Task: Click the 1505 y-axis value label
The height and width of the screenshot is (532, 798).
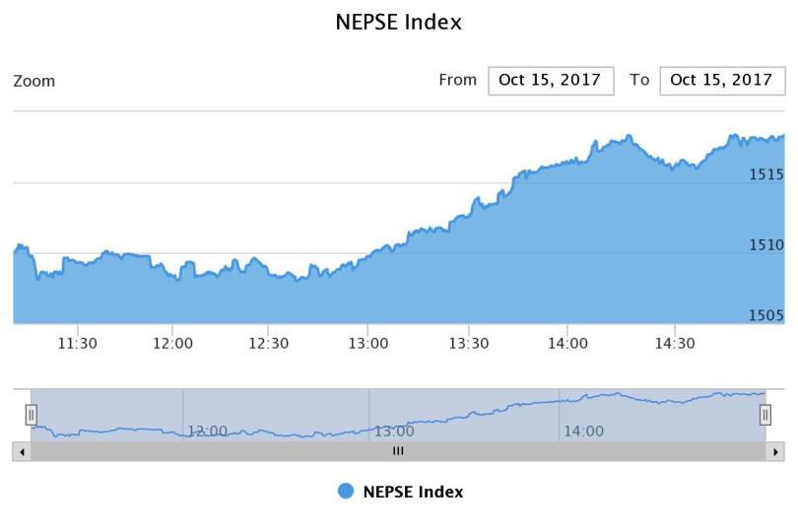Action: [766, 315]
